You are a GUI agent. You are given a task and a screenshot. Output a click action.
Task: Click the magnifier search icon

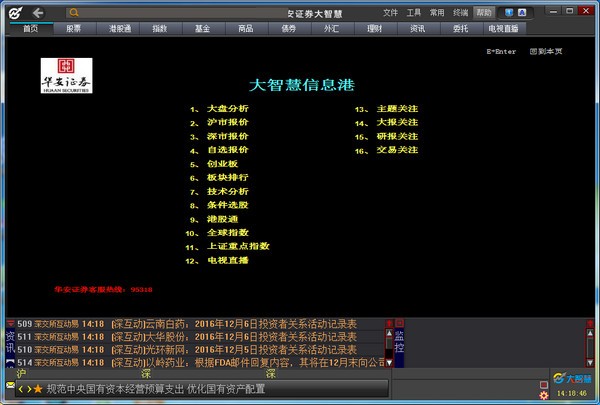click(74, 13)
